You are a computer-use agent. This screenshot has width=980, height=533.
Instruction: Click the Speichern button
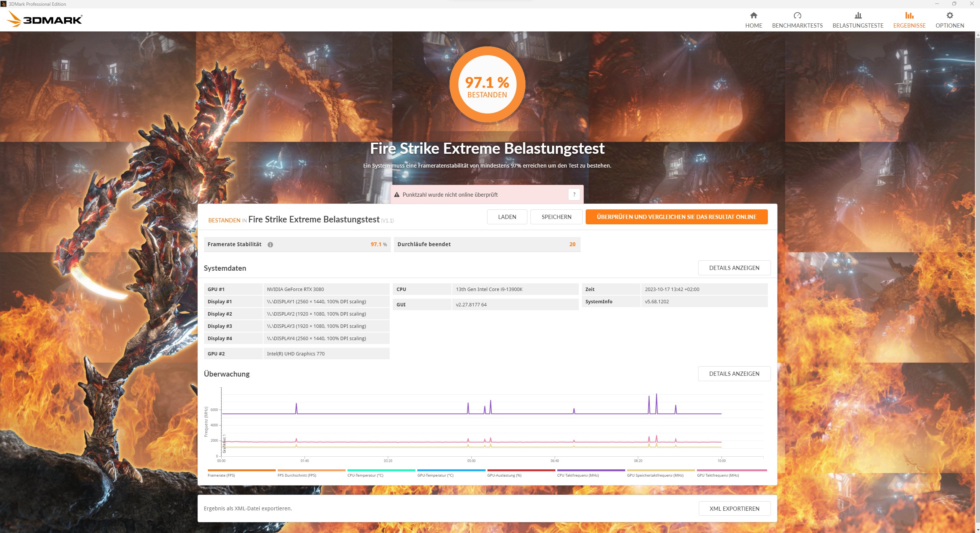click(556, 217)
